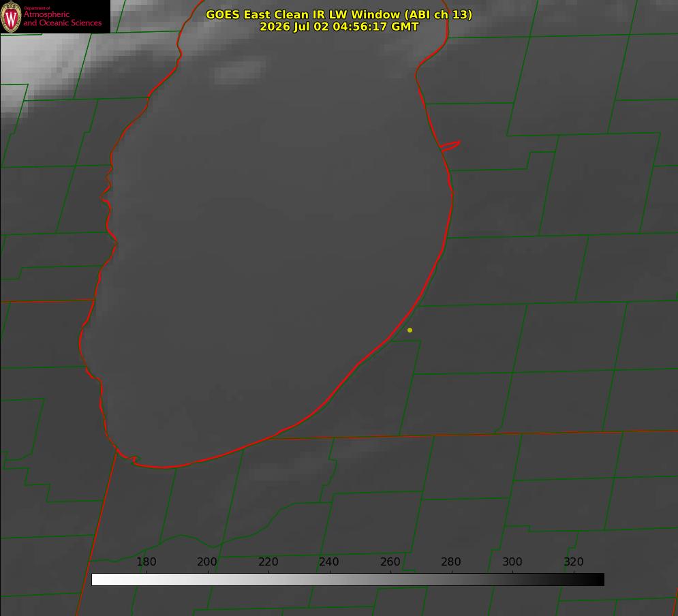Click the 280 colorbar tick label

[x=451, y=561]
